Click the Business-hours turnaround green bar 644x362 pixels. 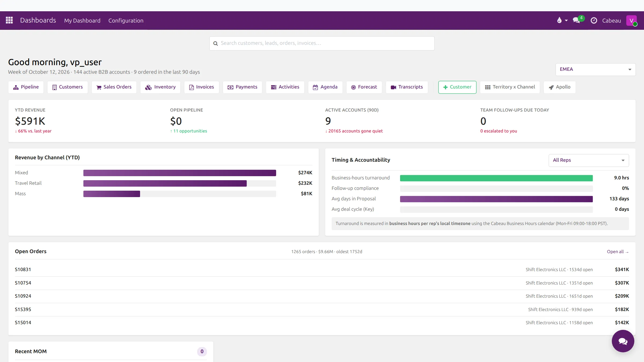[496, 178]
